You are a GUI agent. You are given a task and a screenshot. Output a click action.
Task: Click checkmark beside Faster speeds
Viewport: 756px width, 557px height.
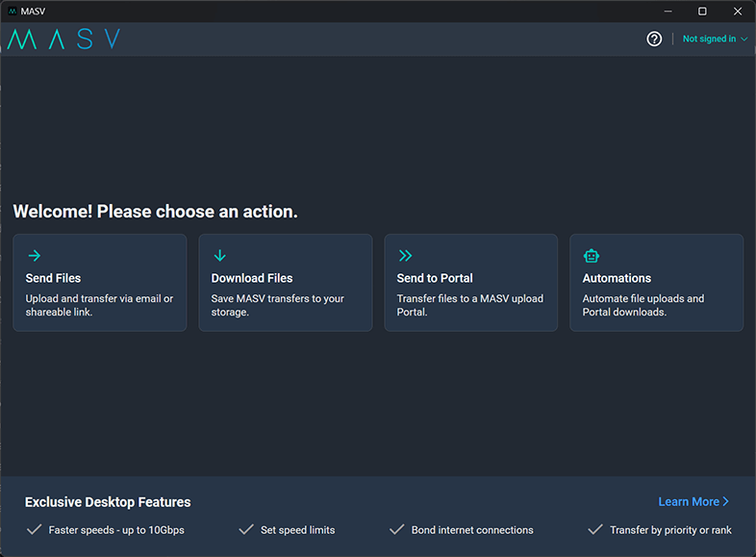pyautogui.click(x=35, y=529)
